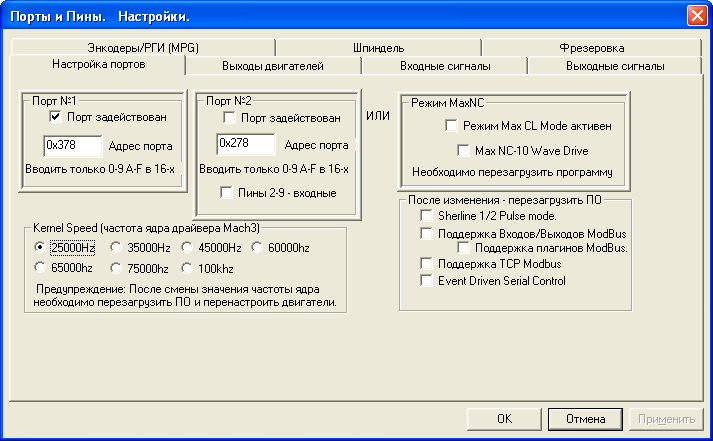
Task: Toggle Max NC-10 Wave Drive checkbox
Action: 462,150
